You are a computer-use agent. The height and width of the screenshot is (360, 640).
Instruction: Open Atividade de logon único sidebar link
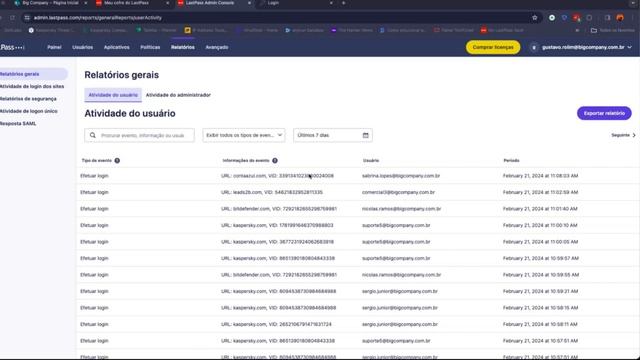pyautogui.click(x=28, y=111)
